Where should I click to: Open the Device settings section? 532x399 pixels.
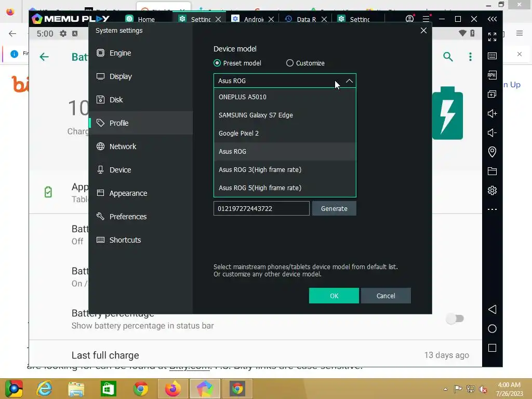tap(140, 170)
